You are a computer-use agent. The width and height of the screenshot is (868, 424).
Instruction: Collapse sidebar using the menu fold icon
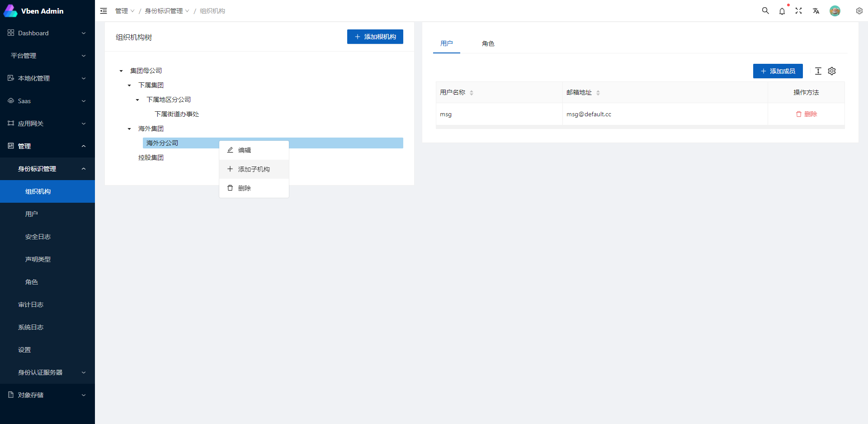click(104, 11)
